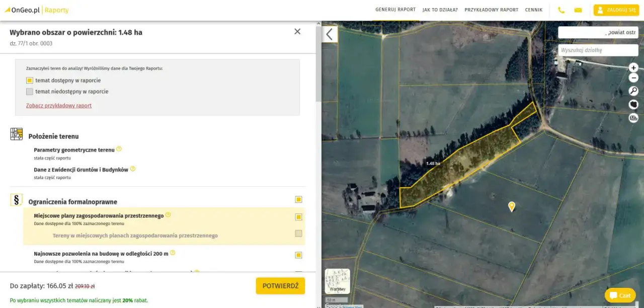644x308 pixels.
Task: Click the map zoom out minus button
Action: coord(633,78)
